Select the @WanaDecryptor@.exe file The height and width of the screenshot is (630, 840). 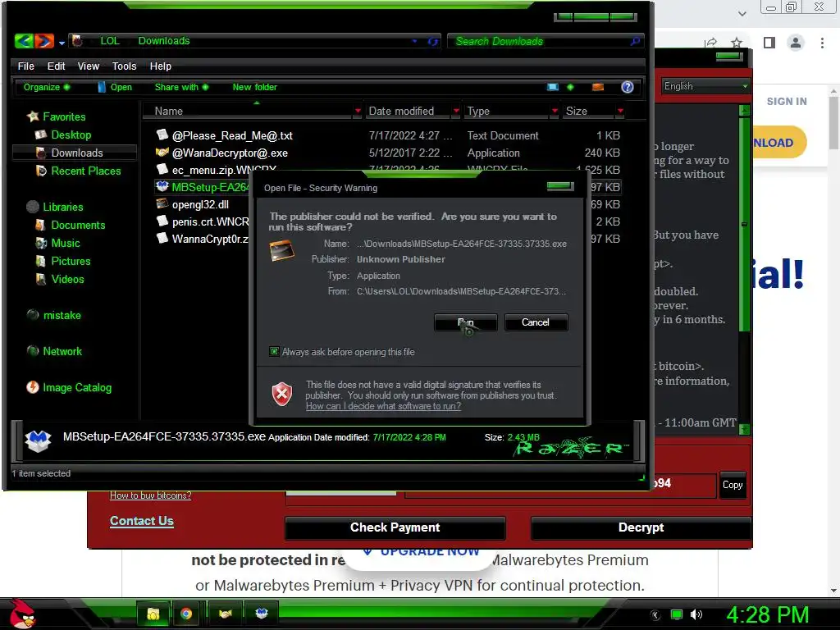(x=230, y=153)
